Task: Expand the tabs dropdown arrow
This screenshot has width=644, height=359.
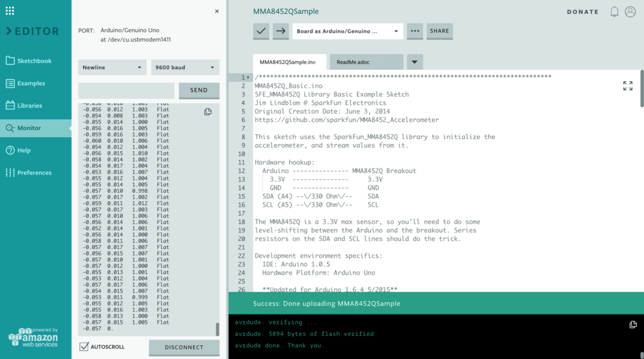Action: (x=414, y=62)
